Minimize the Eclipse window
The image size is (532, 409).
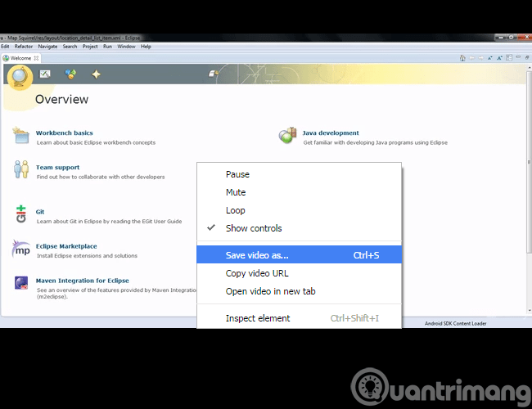pos(501,38)
